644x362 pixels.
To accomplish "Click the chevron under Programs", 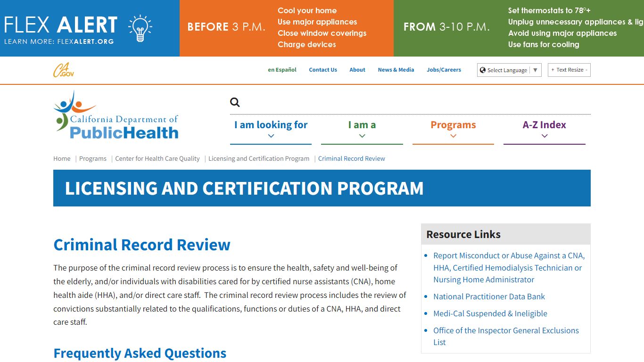I will 454,136.
